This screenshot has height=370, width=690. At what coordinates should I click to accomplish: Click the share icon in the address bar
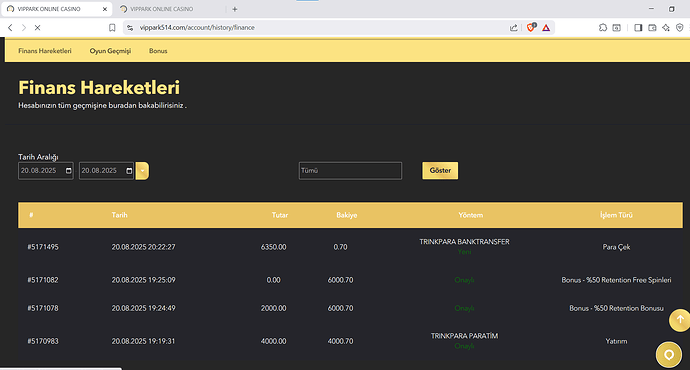click(514, 28)
